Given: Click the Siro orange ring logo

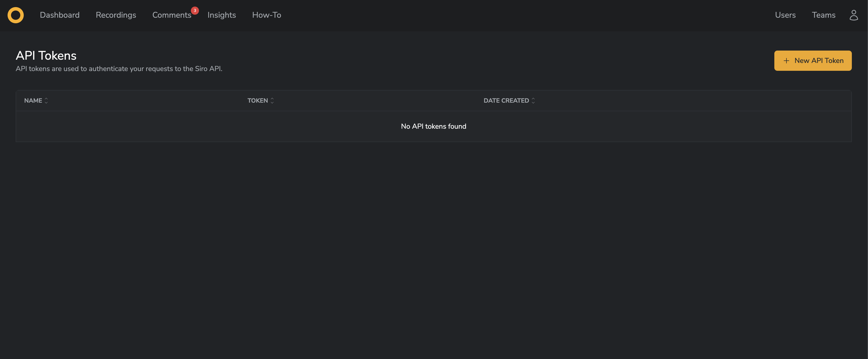Looking at the screenshot, I should pos(15,15).
